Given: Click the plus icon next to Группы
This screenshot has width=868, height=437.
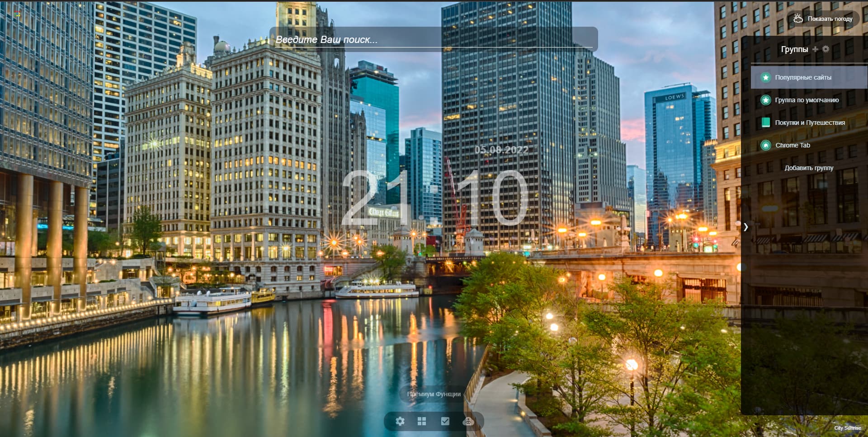Looking at the screenshot, I should pos(815,49).
